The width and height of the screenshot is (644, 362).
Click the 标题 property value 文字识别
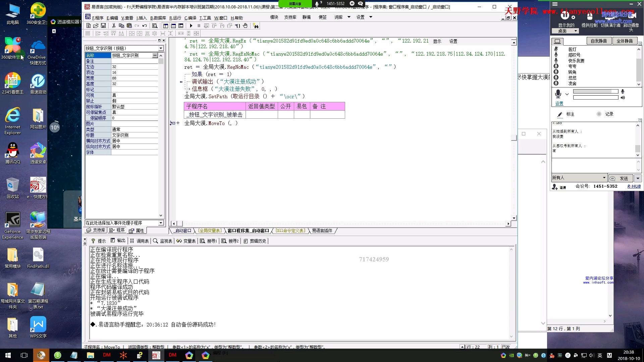coord(135,135)
